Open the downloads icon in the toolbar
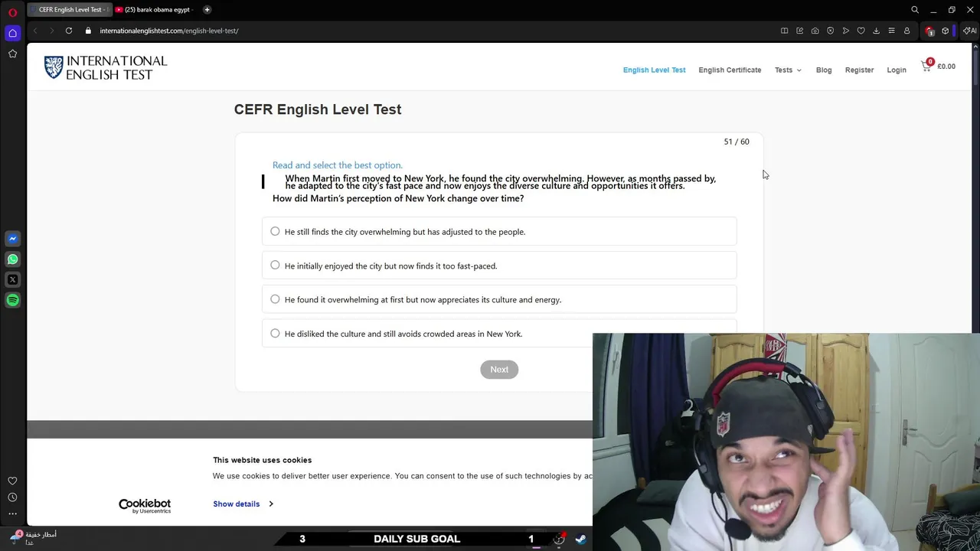Viewport: 980px width, 551px height. click(x=876, y=31)
